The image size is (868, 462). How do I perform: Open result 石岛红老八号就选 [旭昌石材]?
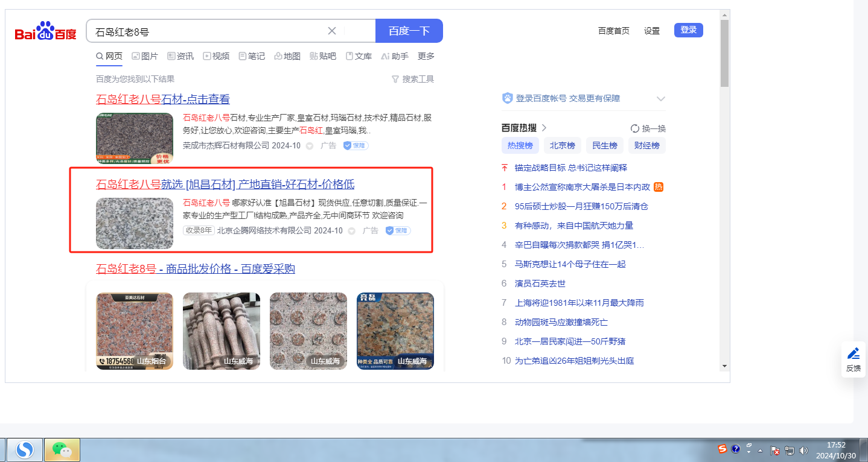click(225, 184)
